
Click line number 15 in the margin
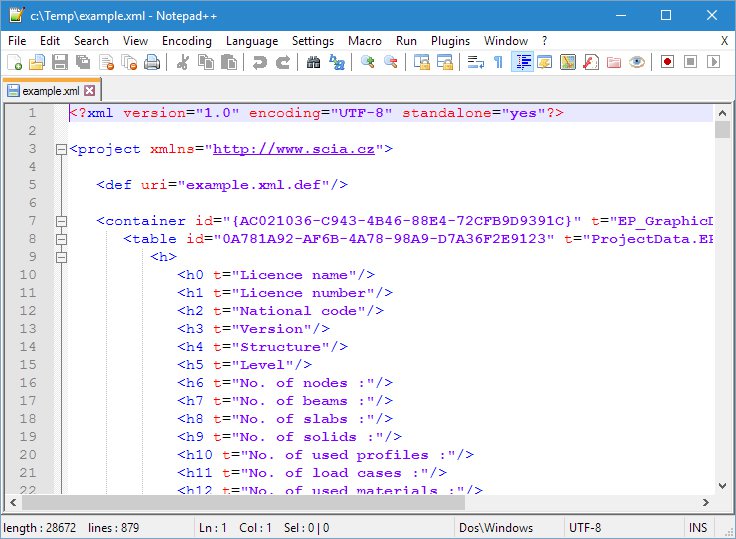point(28,365)
